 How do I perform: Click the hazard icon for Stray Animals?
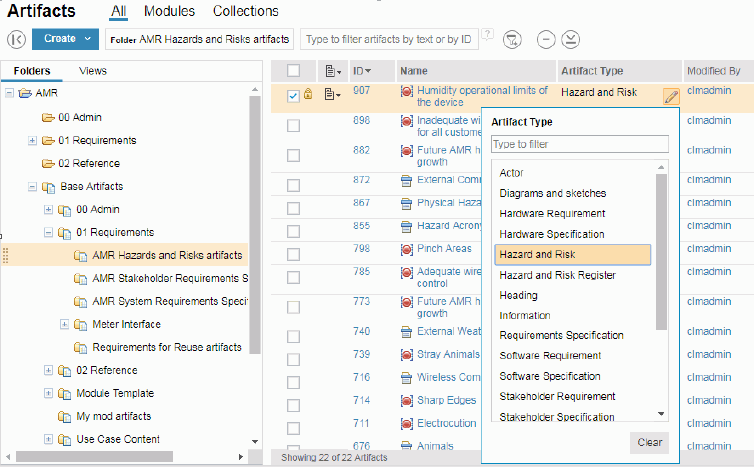click(x=407, y=355)
